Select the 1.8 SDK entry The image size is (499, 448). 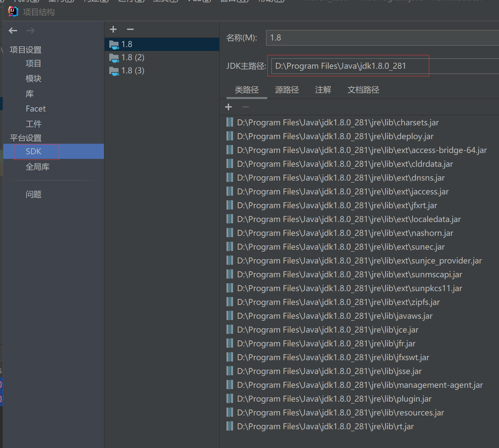[162, 44]
